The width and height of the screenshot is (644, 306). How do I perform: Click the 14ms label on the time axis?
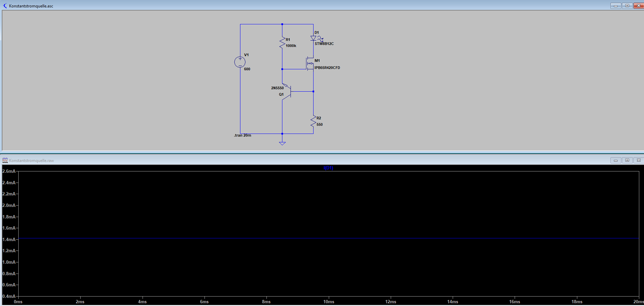pyautogui.click(x=453, y=302)
